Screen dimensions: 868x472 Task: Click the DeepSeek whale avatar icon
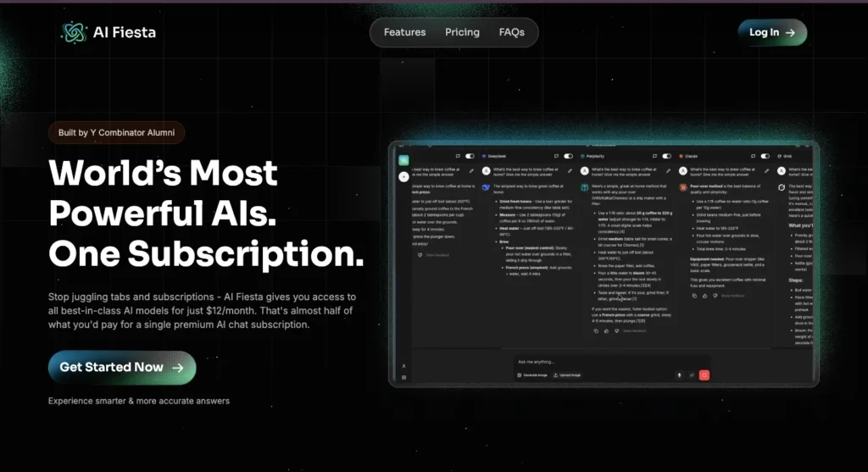[x=486, y=187]
